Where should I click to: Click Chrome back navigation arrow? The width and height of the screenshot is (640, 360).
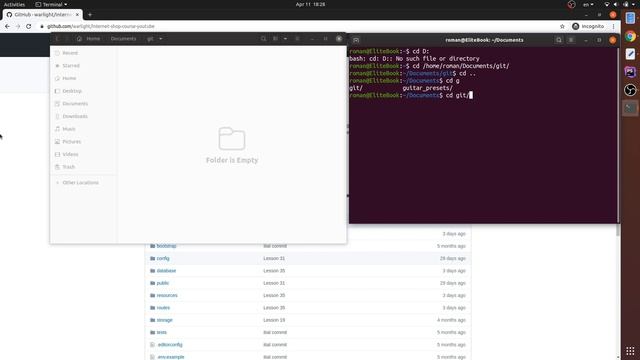tap(7, 26)
